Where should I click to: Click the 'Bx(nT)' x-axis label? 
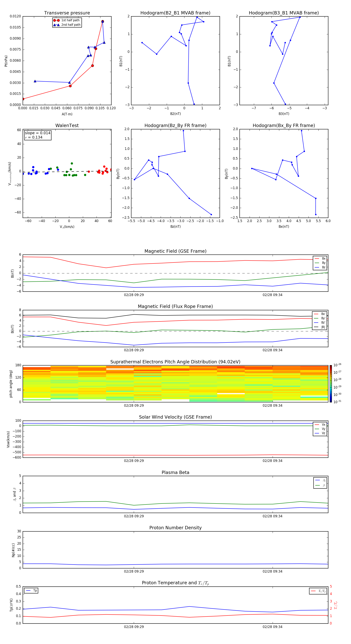point(284,227)
